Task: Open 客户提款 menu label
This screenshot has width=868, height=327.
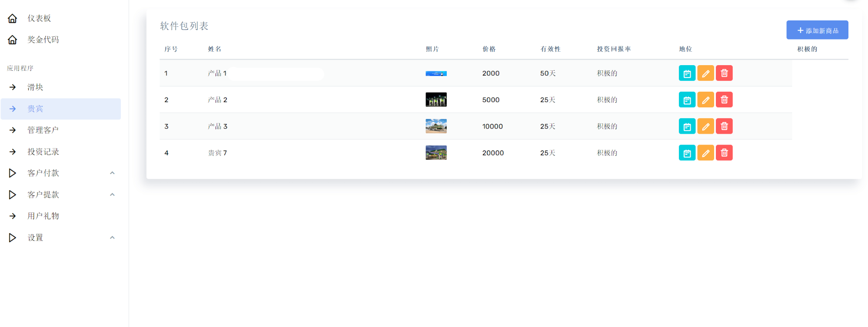Action: [43, 195]
